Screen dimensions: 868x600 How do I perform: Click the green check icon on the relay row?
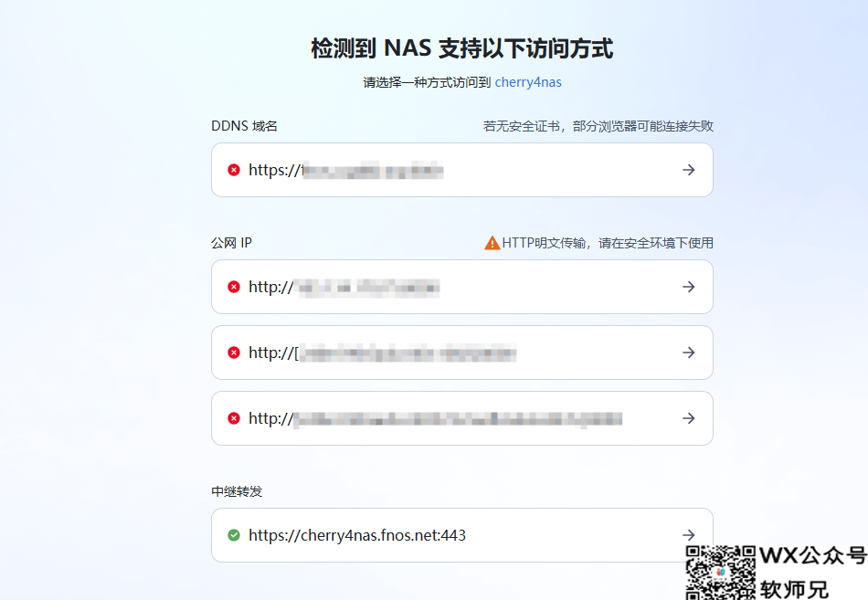(x=234, y=535)
